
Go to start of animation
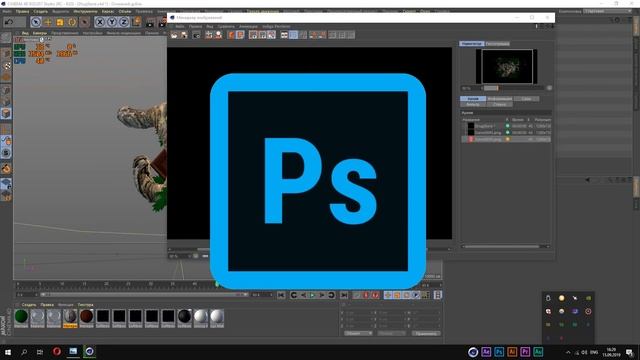281,295
